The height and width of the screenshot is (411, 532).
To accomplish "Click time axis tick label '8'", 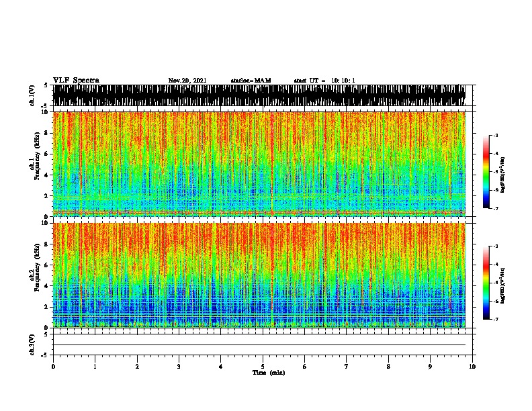I will [388, 367].
